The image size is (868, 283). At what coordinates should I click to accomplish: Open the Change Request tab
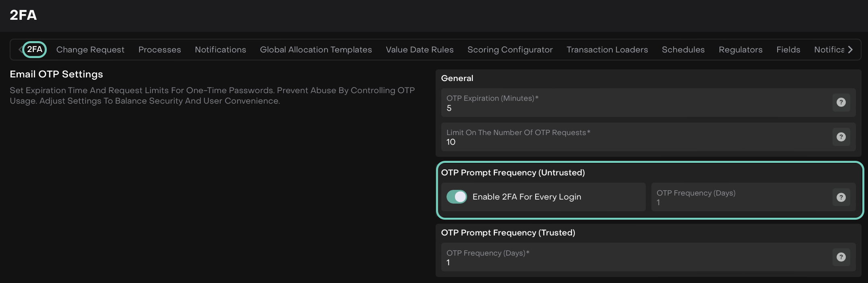point(90,50)
